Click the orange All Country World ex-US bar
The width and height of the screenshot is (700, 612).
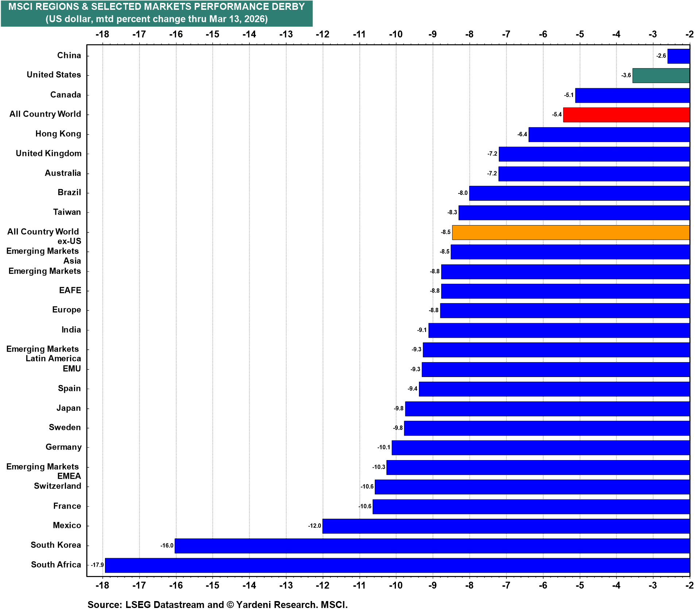(571, 232)
